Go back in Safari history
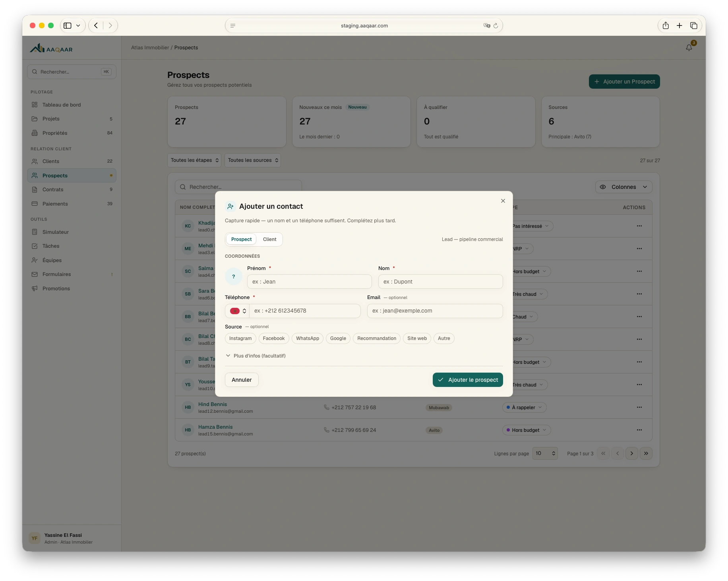728x581 pixels. pyautogui.click(x=96, y=25)
